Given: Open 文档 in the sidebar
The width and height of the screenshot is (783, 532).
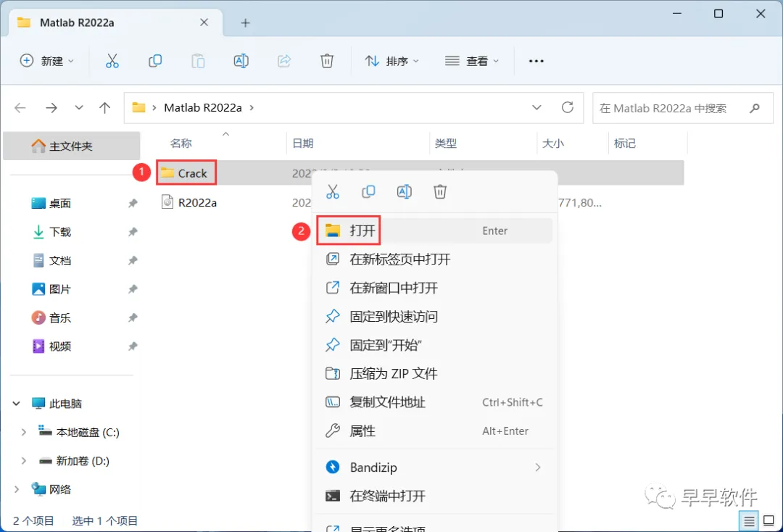Looking at the screenshot, I should [x=60, y=260].
